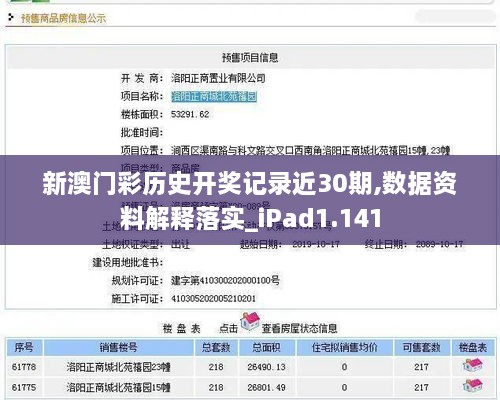
Task: Click the highlighted project name 洛阳正商城北苑禧园
Action: (214, 97)
